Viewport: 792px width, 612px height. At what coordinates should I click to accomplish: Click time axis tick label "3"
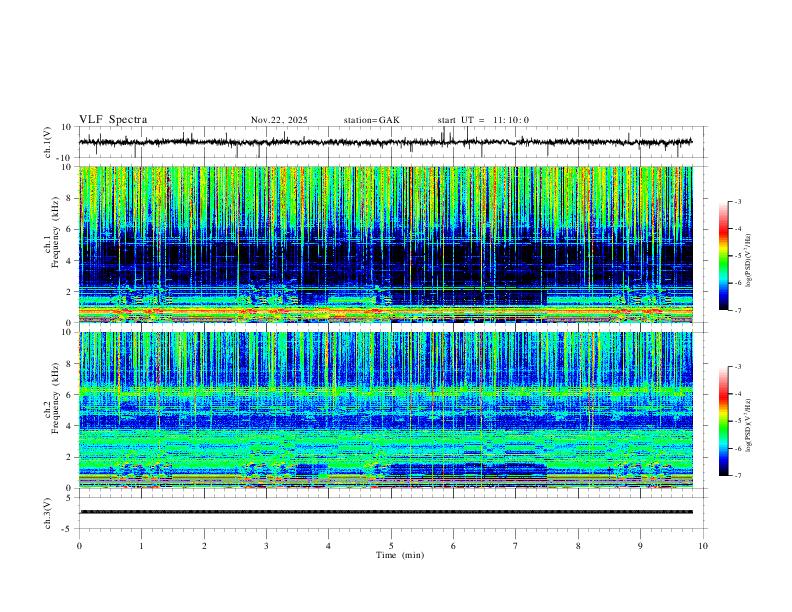point(266,546)
